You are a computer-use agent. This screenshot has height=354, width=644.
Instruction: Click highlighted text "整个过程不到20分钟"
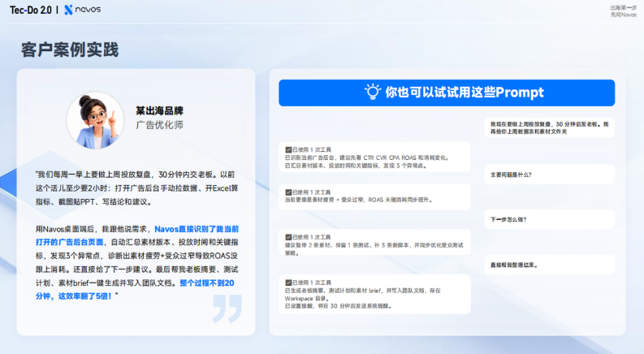coord(135,290)
